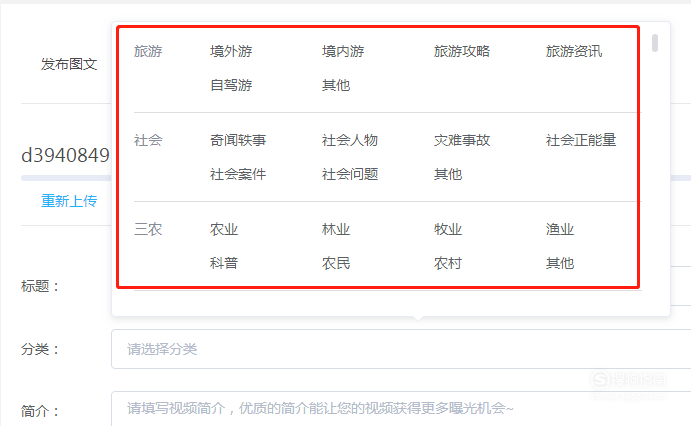
Task: Click the 简介 video description input
Action: (x=401, y=409)
